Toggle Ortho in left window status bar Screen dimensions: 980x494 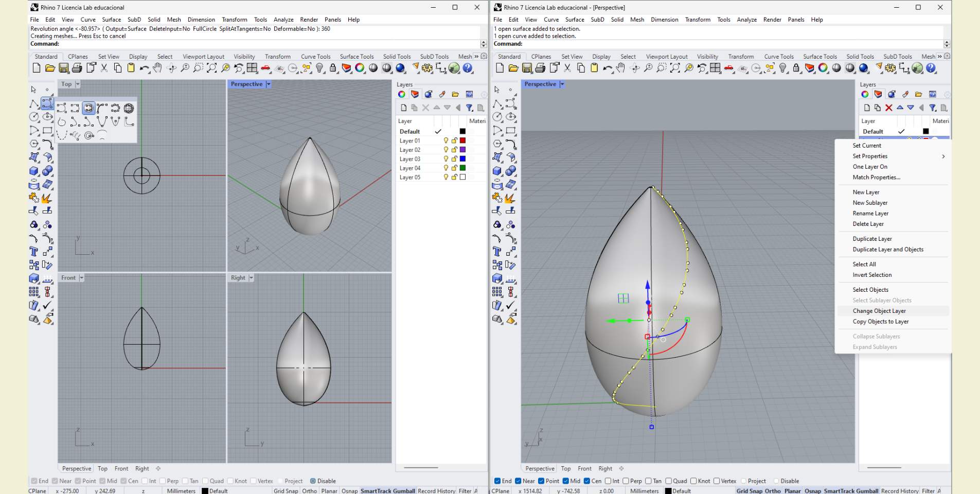pos(309,491)
